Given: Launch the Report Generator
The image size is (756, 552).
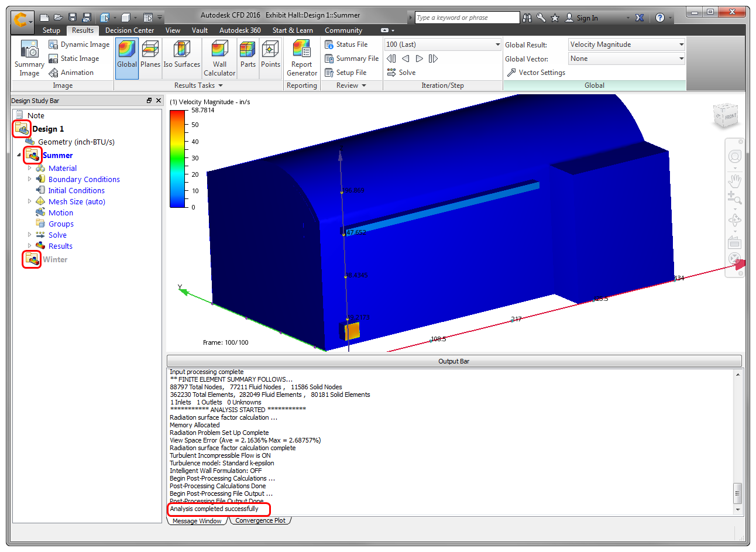Looking at the screenshot, I should (x=302, y=58).
